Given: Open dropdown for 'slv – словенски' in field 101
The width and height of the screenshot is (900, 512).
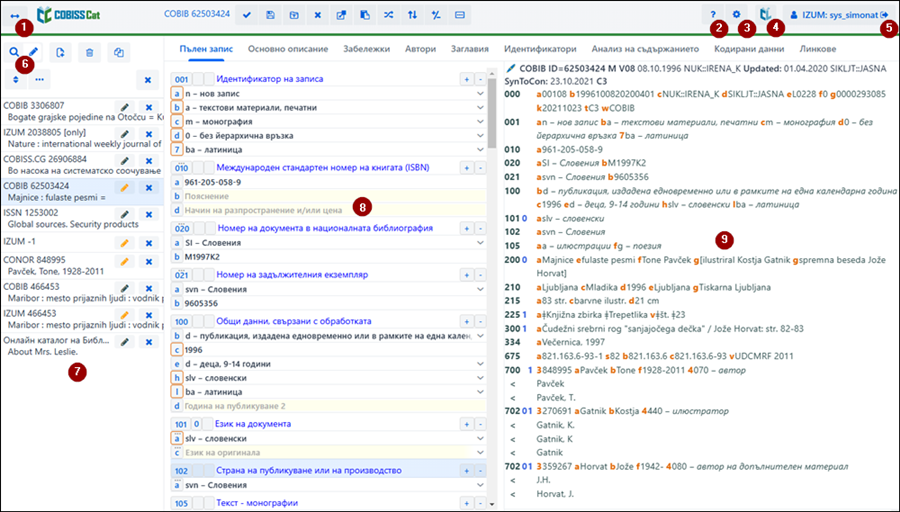Looking at the screenshot, I should click(x=480, y=439).
